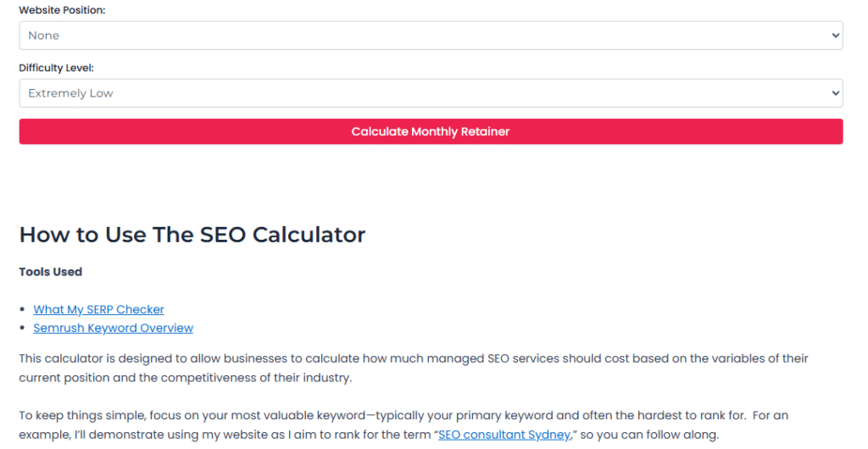Click the bullet beside What My SERP Checker
The height and width of the screenshot is (449, 868).
tap(24, 310)
